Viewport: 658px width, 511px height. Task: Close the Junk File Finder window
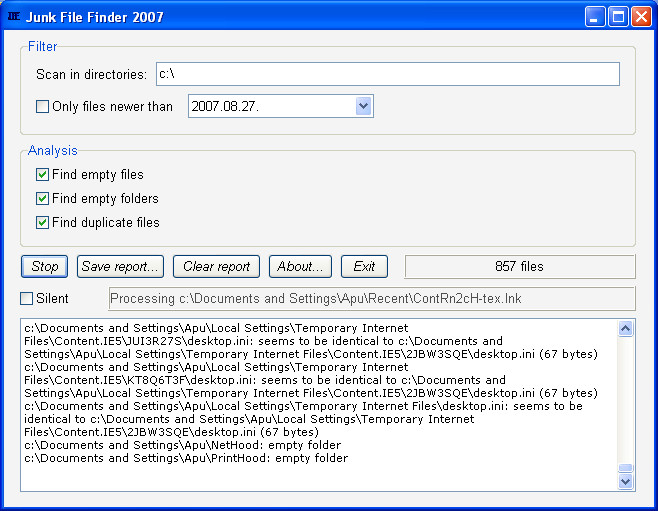(x=642, y=17)
